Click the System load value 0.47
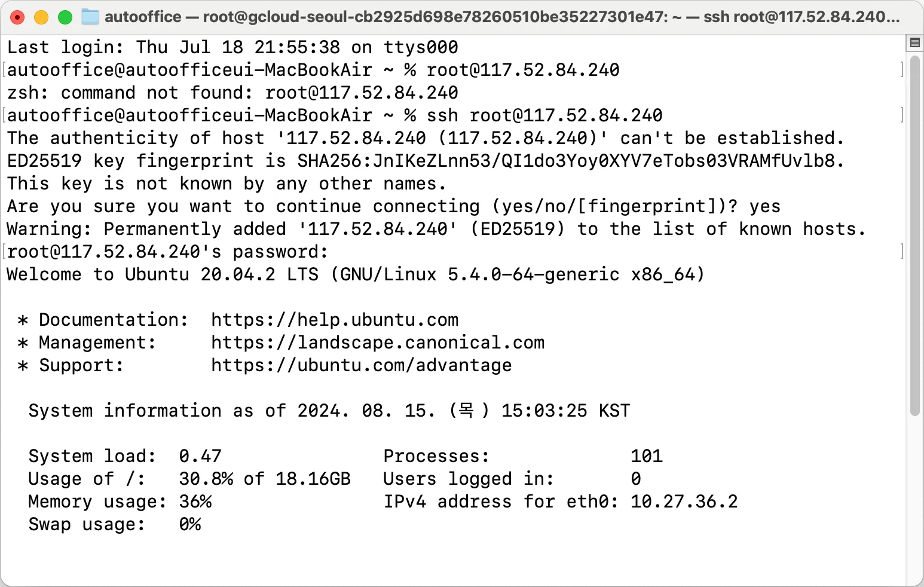 pos(200,456)
